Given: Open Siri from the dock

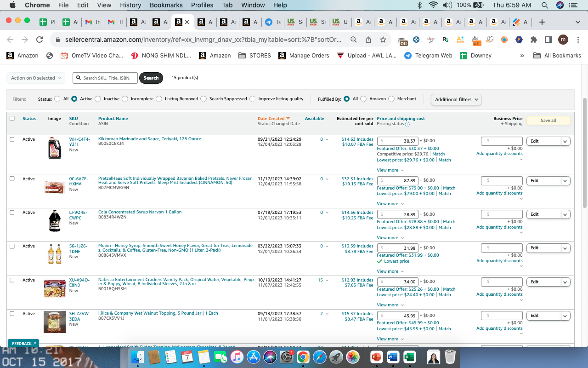Looking at the screenshot, I should 270,356.
